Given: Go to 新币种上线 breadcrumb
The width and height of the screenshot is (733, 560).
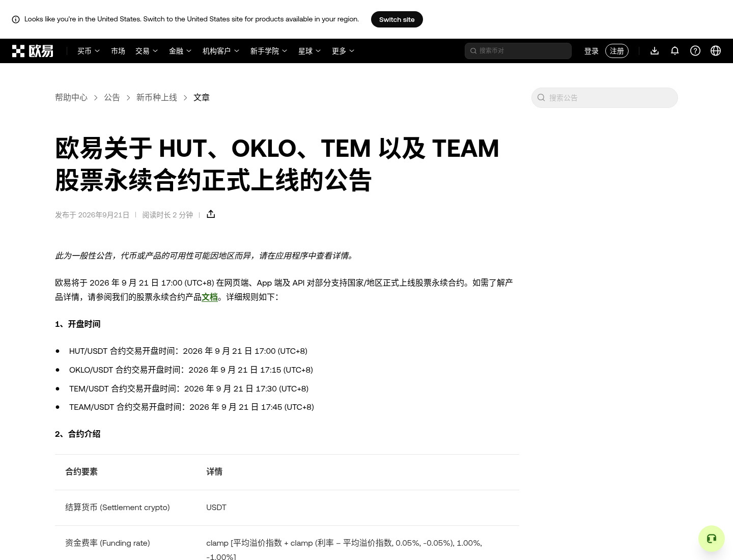Looking at the screenshot, I should pos(157,97).
